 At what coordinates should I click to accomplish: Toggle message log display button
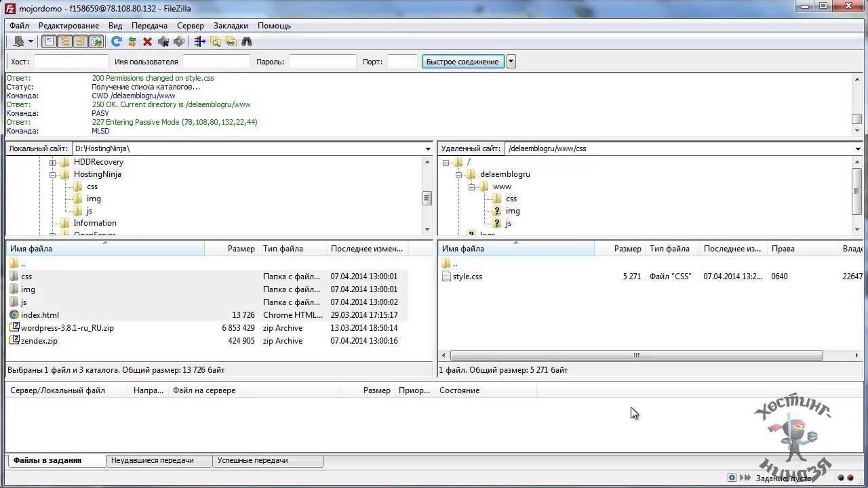tap(50, 41)
